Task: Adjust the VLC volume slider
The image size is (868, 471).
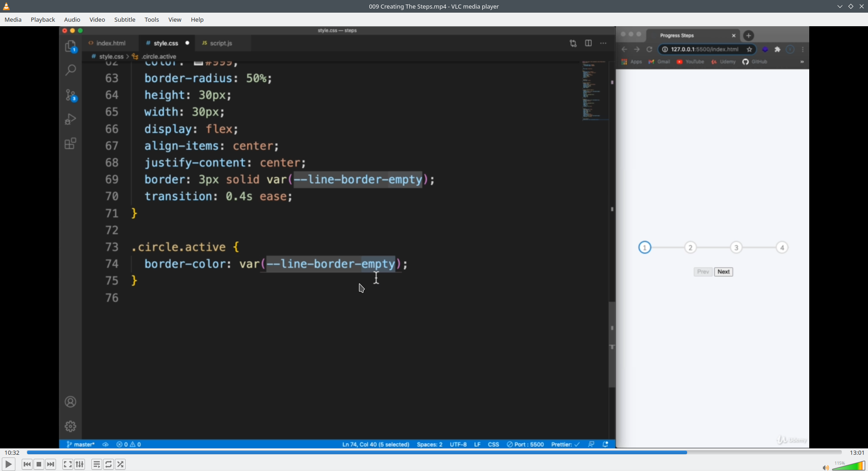Action: click(849, 466)
